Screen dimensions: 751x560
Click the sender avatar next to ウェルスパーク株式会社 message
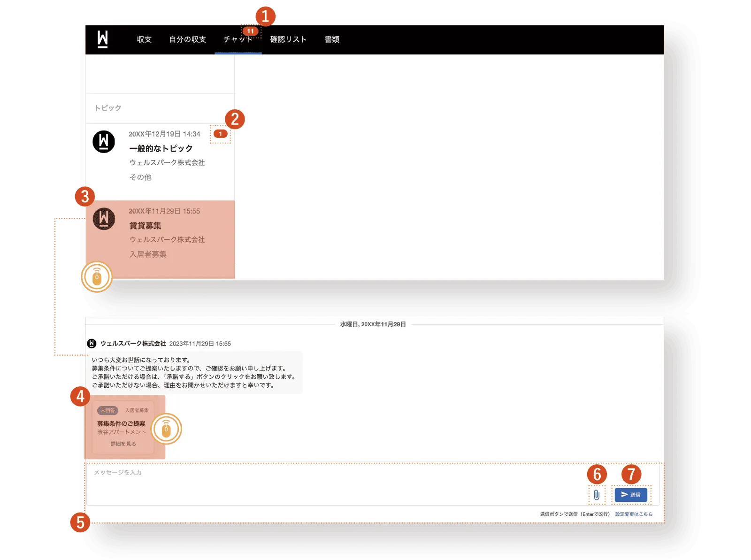tap(92, 344)
